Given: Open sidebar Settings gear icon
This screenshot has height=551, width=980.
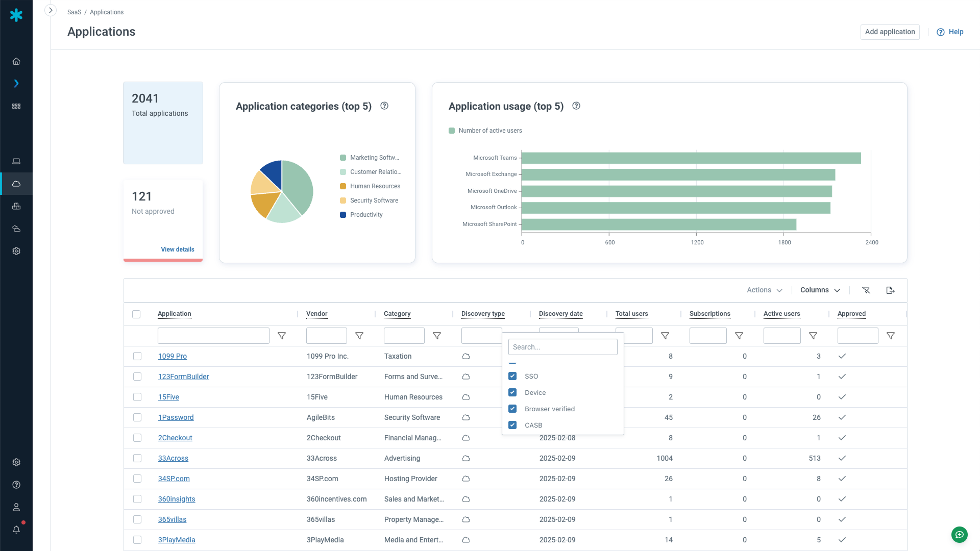Looking at the screenshot, I should tap(16, 251).
